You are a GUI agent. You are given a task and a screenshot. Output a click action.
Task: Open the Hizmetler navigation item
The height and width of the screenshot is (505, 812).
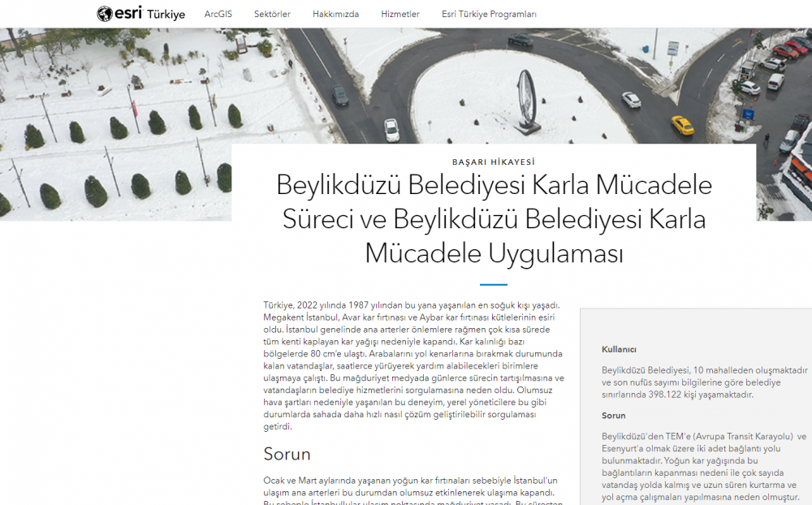click(400, 14)
